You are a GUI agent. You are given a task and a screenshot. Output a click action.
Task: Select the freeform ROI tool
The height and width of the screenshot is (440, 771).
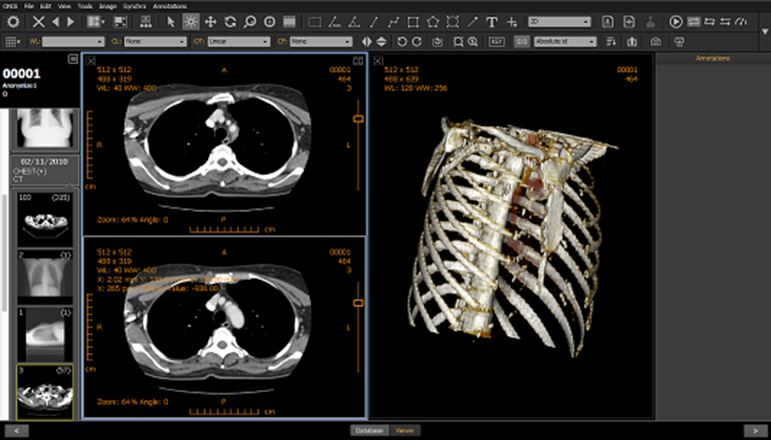(452, 22)
